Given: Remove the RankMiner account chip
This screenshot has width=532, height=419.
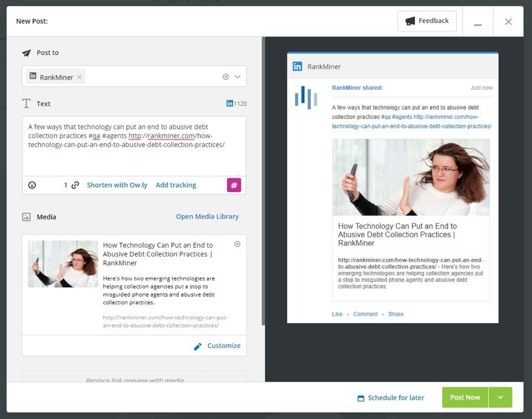Looking at the screenshot, I should [79, 77].
